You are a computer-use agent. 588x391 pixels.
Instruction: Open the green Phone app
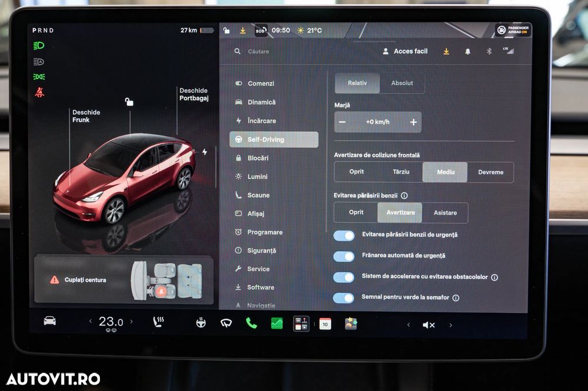click(x=251, y=323)
